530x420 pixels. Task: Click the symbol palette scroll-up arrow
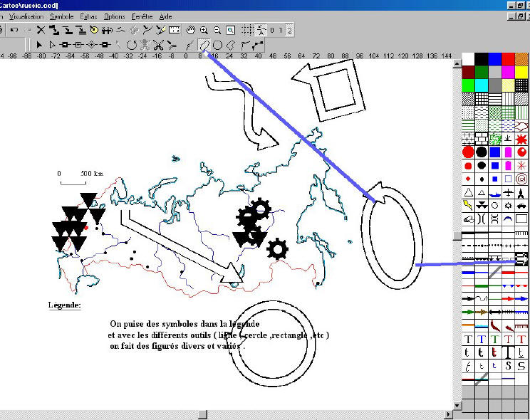tap(457, 64)
